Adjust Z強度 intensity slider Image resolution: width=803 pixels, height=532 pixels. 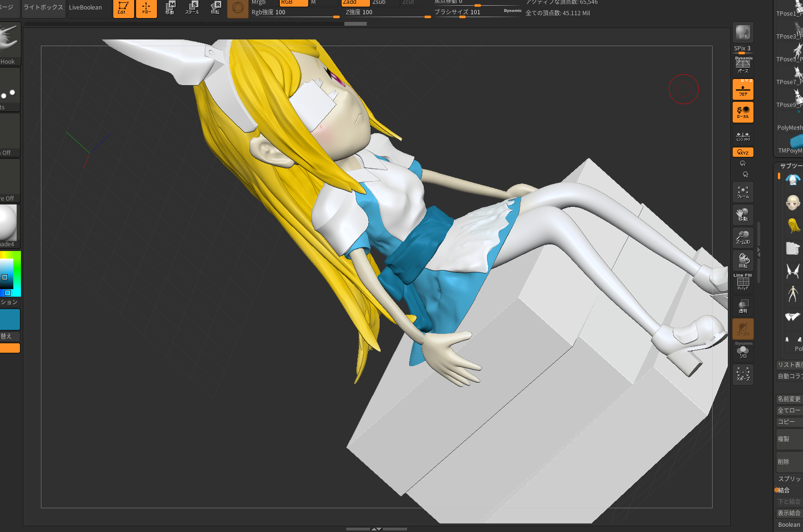click(x=388, y=13)
